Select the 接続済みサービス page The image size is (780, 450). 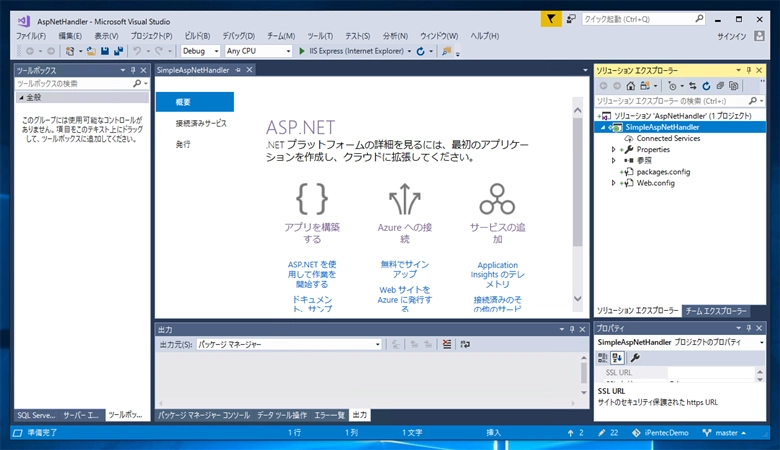pos(201,123)
